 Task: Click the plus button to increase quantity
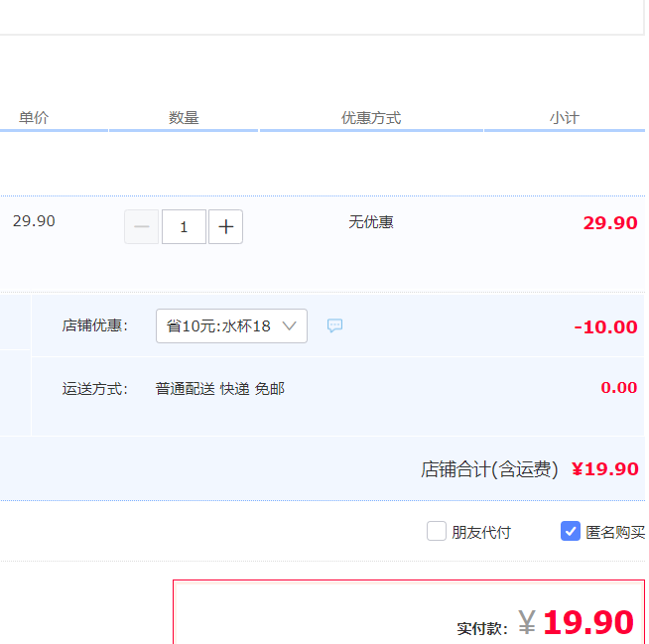226,227
